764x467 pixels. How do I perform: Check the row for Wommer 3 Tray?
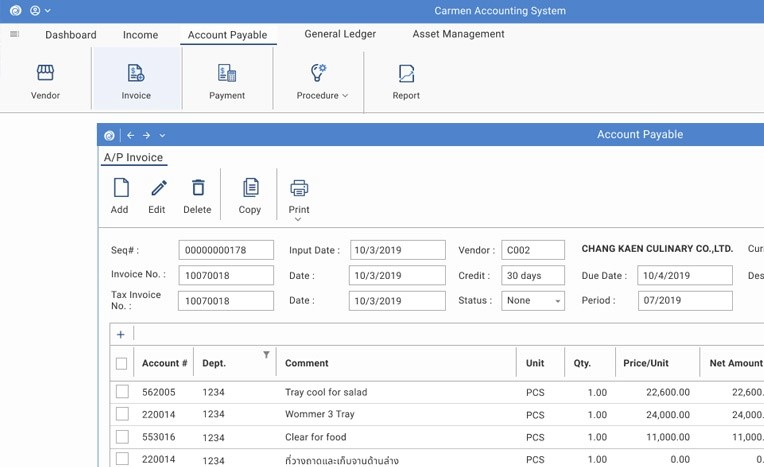click(x=122, y=414)
